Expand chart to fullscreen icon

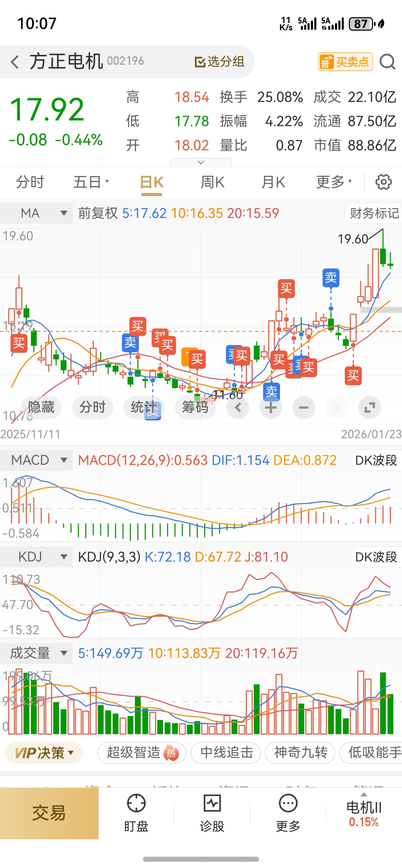pos(370,408)
